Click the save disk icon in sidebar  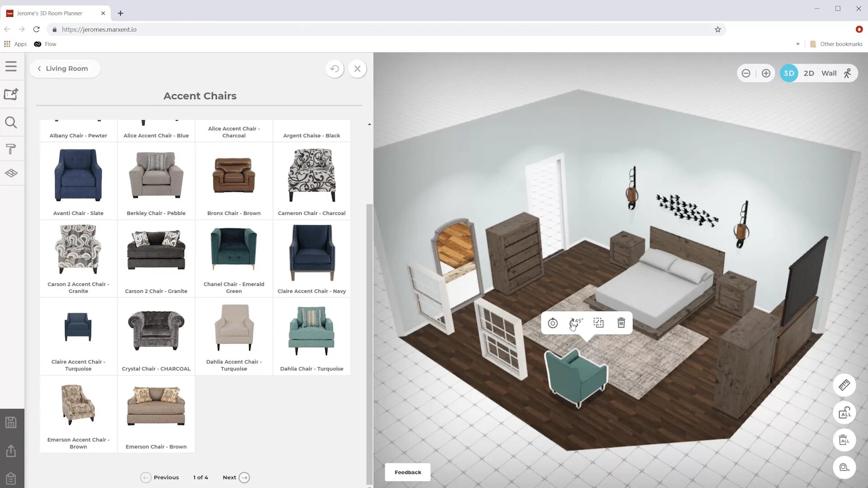tap(11, 422)
